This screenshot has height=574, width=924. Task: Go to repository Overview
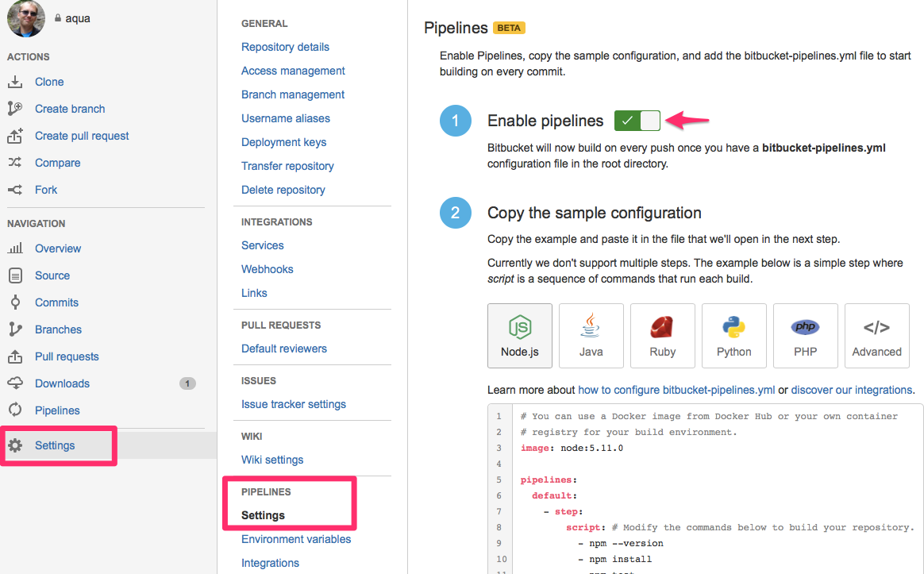(58, 248)
